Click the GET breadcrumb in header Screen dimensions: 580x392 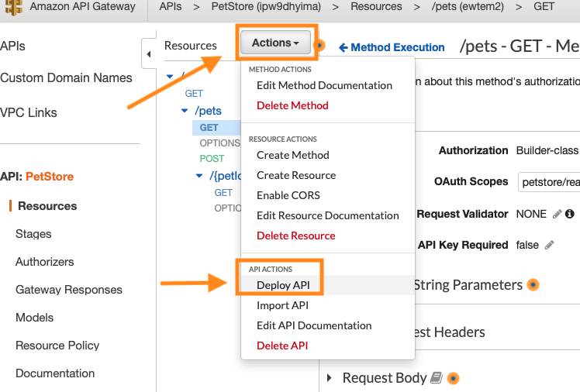[544, 7]
